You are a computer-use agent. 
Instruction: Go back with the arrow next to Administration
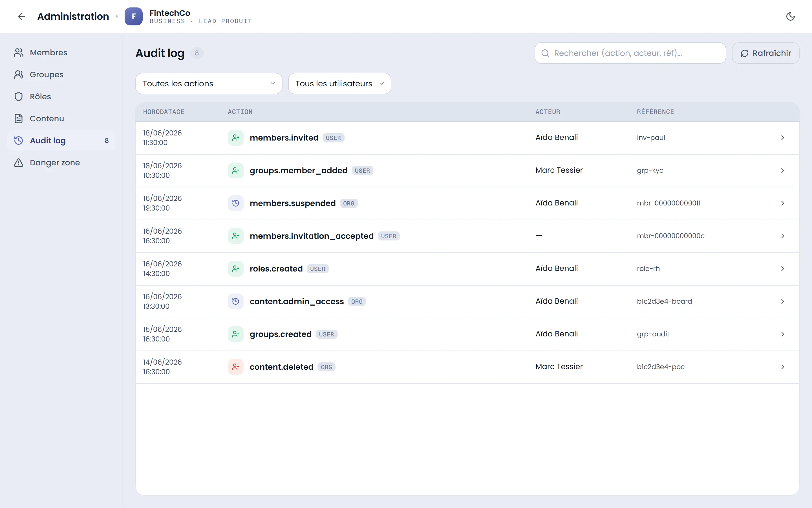21,16
